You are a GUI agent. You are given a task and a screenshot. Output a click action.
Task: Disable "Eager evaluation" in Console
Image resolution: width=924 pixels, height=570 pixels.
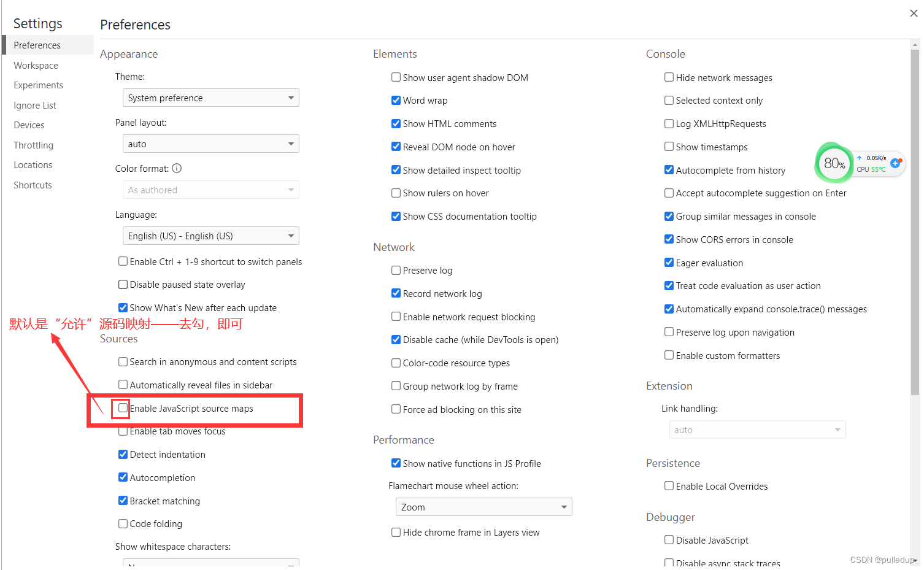click(669, 263)
